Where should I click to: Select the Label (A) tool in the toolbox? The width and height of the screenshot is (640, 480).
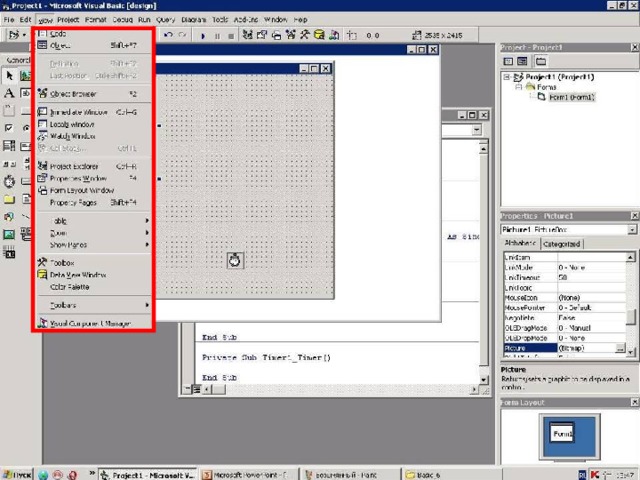[x=9, y=93]
